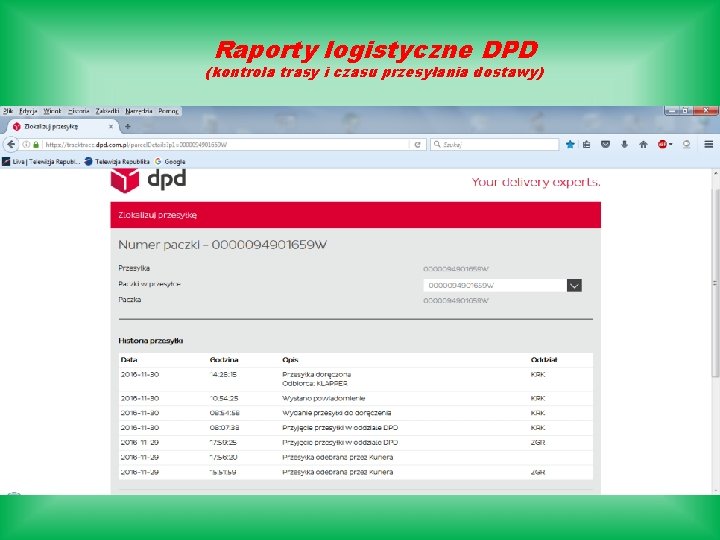Viewport: 720px width, 540px height.
Task: Open the Live Telewizja Republika bookmark
Action: tap(41, 162)
